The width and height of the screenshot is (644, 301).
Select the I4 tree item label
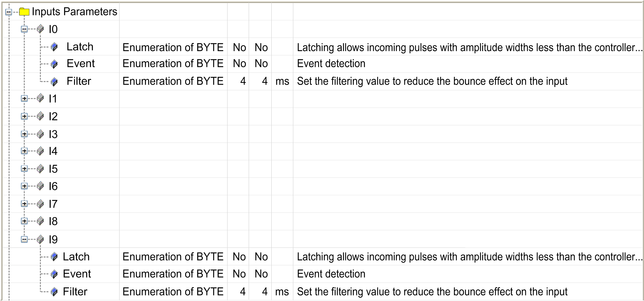pos(53,151)
